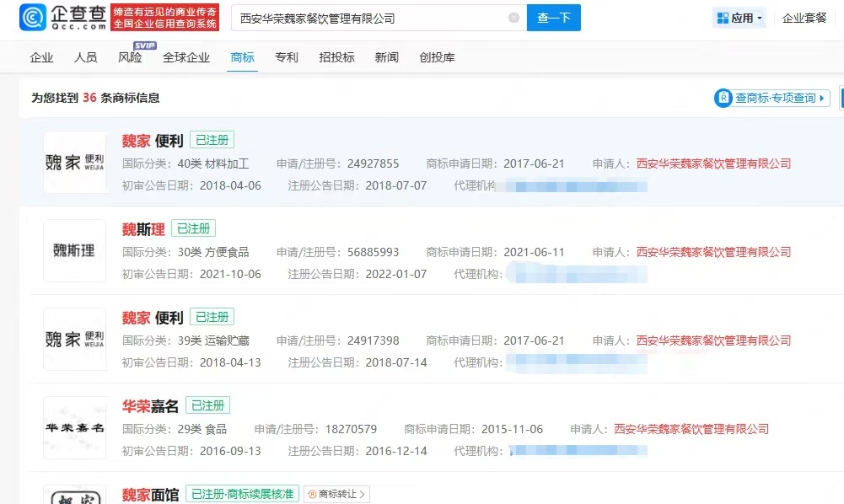This screenshot has height=504, width=844.
Task: Open the 华荣嘉名 trademark title
Action: click(x=150, y=406)
